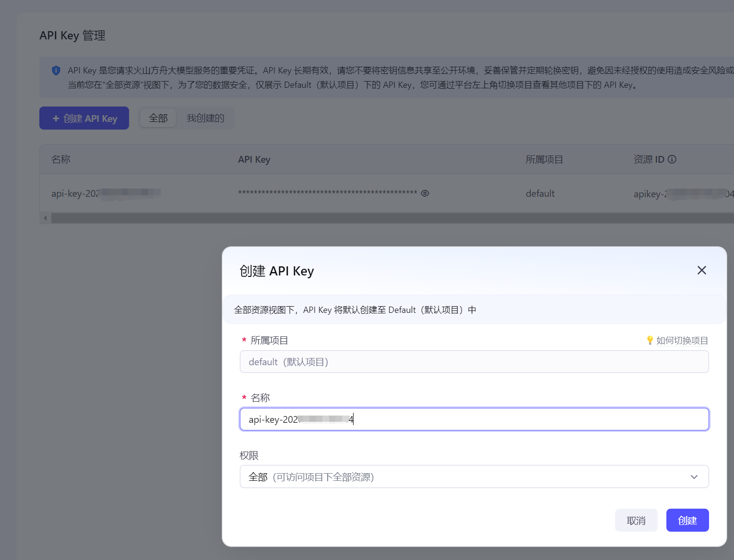
Task: Click the lightbulb icon beside 如何切换项目
Action: (x=650, y=340)
